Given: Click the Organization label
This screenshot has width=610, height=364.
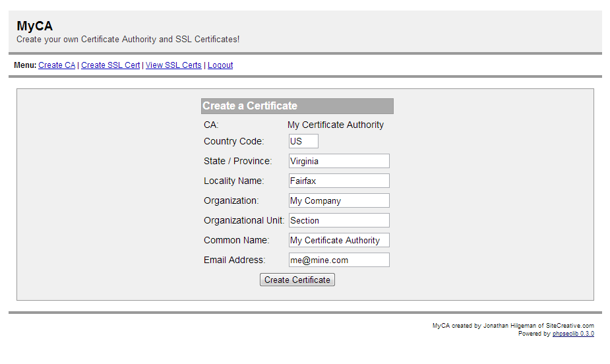Looking at the screenshot, I should pyautogui.click(x=231, y=200).
